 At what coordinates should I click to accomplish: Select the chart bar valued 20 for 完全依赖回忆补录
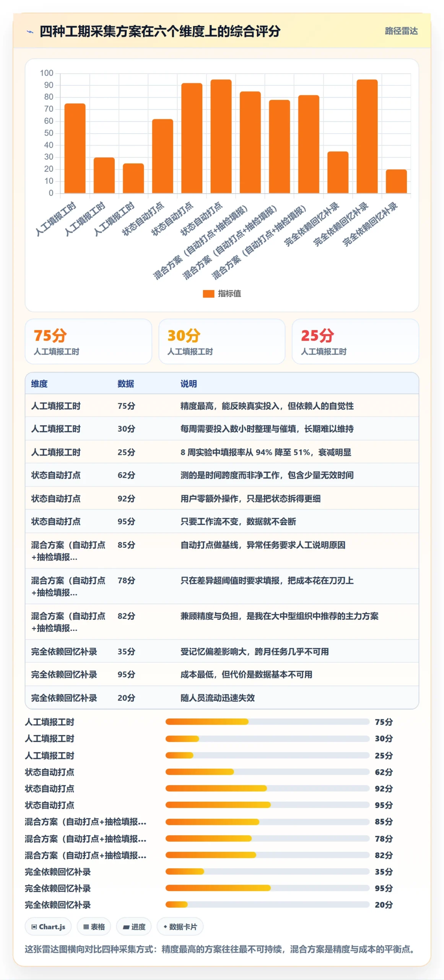point(396,181)
